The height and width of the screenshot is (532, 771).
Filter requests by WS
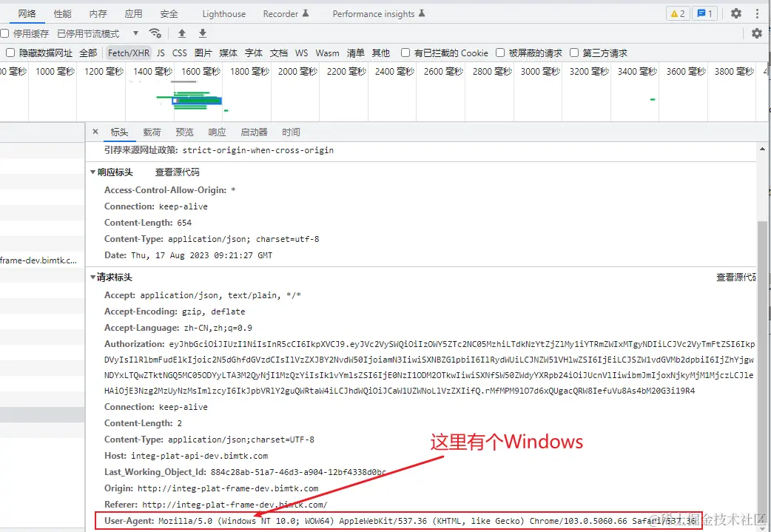click(301, 53)
